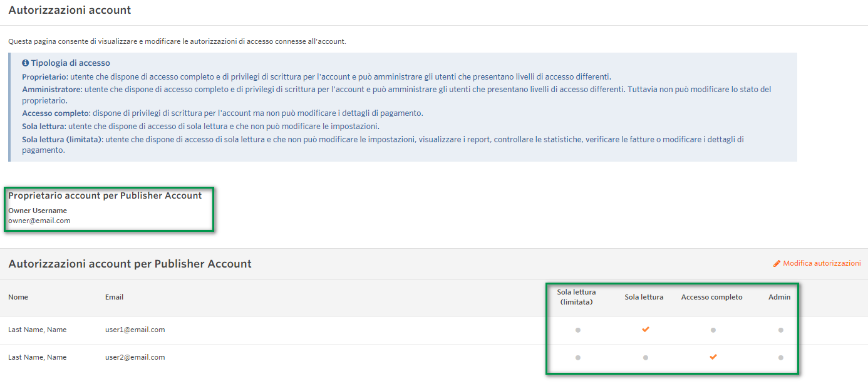Click the user1@email.com address
868x386 pixels.
(135, 330)
